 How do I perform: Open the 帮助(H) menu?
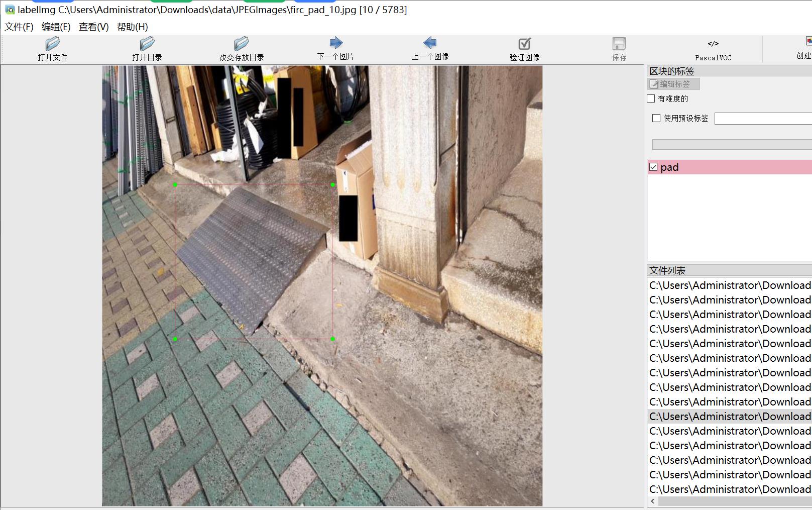pos(133,27)
